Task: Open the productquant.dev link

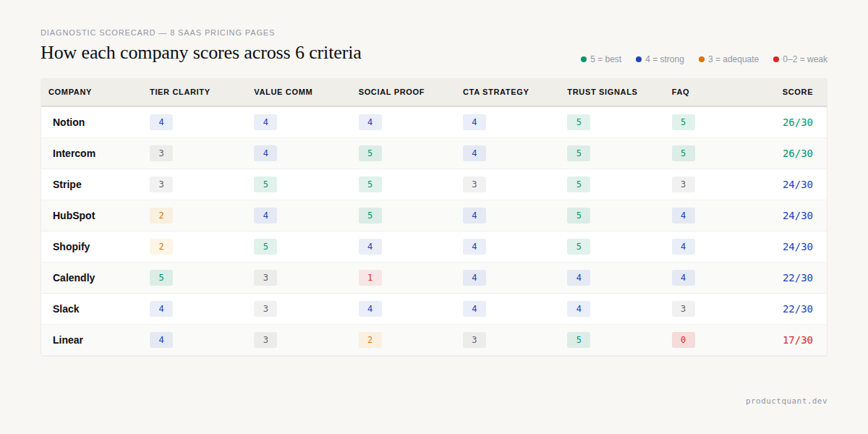Action: (787, 401)
